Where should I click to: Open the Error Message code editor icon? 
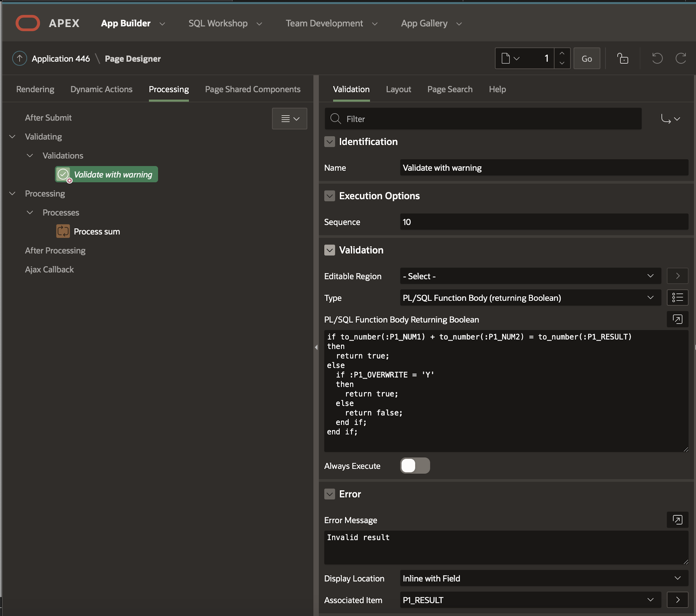[677, 520]
